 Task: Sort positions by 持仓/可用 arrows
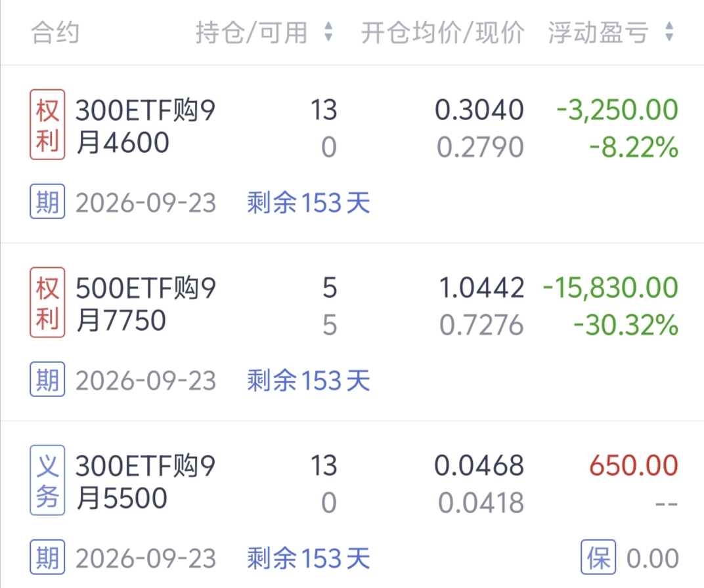[x=328, y=32]
